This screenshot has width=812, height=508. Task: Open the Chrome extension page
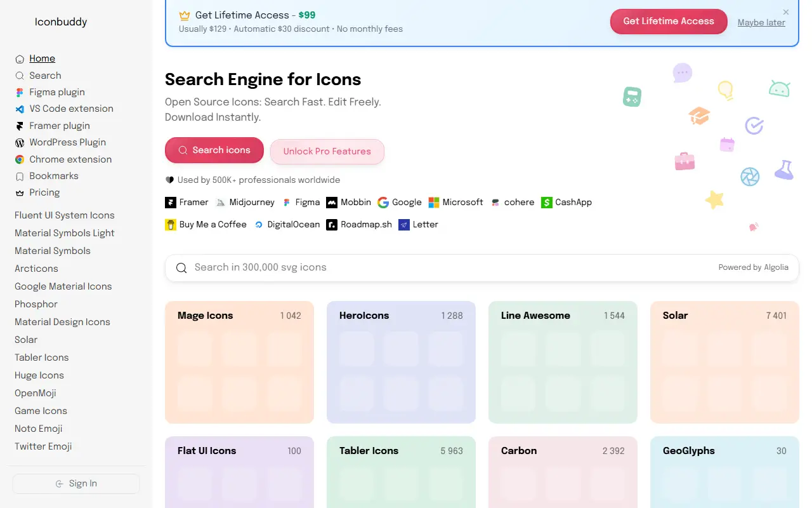(x=70, y=159)
